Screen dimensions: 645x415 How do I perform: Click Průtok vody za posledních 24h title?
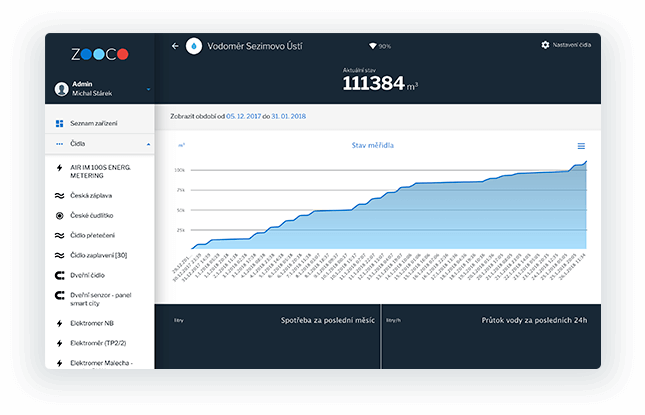tap(534, 320)
